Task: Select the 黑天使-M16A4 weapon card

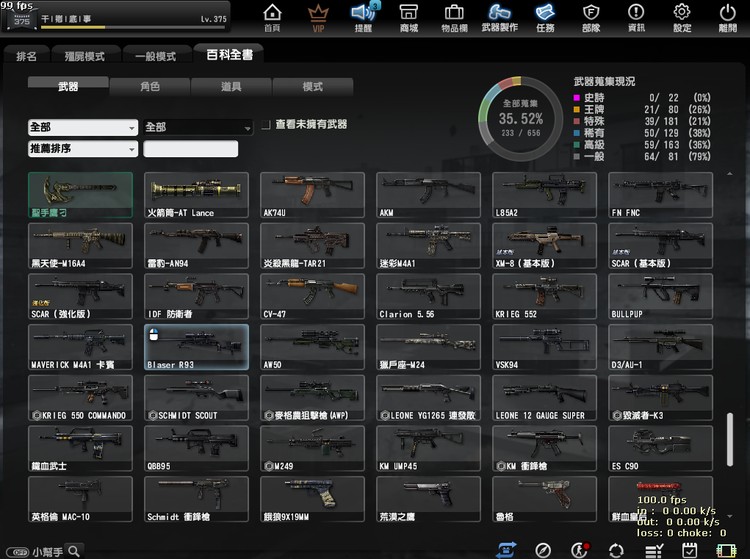Action: pyautogui.click(x=80, y=246)
